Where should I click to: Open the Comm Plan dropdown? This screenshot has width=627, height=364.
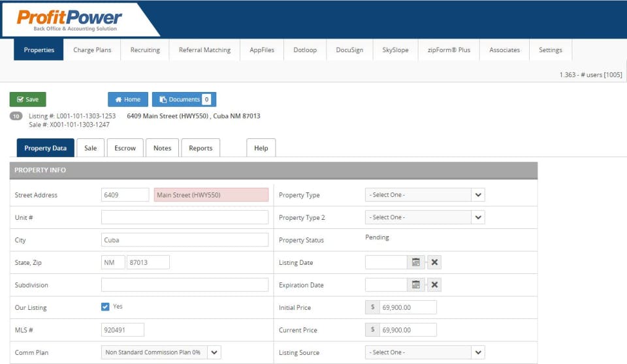[x=161, y=352]
